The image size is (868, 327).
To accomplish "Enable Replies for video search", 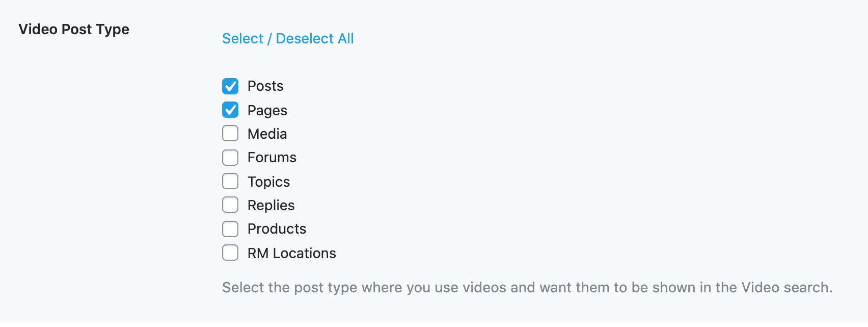I will [x=230, y=205].
